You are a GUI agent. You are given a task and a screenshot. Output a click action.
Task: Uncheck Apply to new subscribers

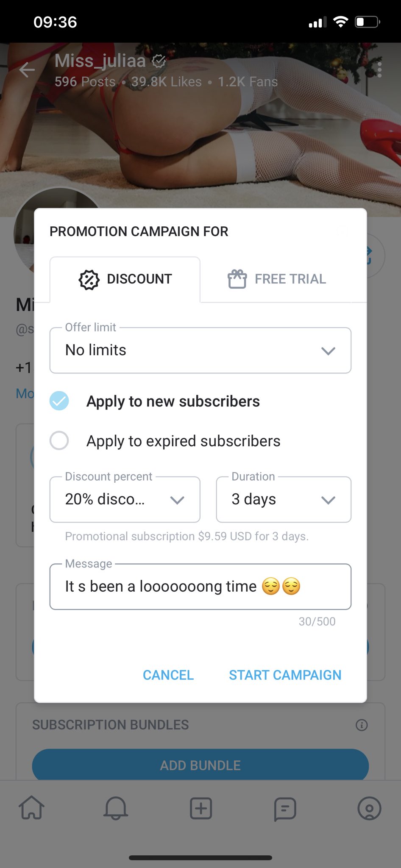59,401
